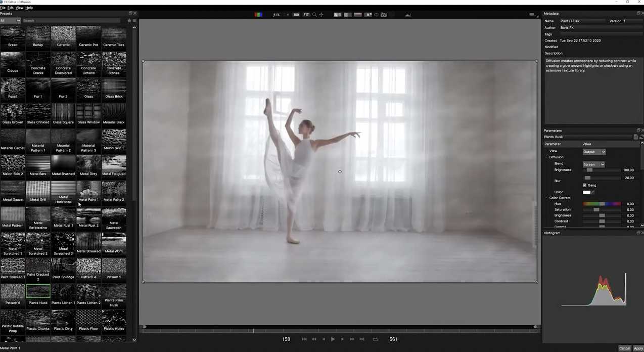Viewport: 644px width, 352px height.
Task: Select the Pan tool icon
Action: 321,14
